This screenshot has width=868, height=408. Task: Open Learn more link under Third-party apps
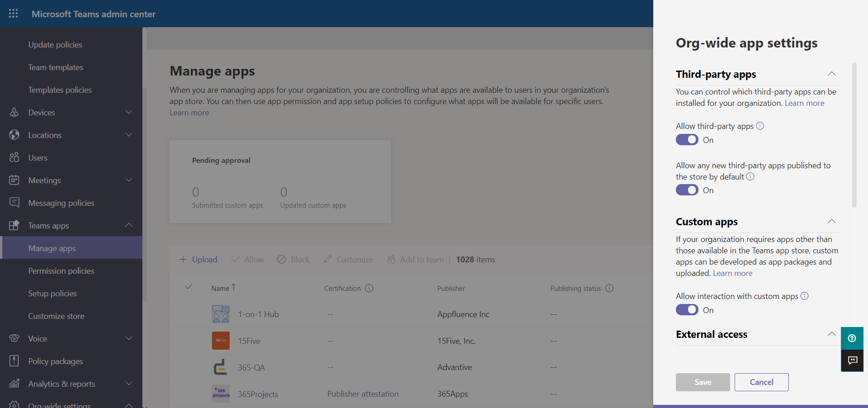point(804,103)
